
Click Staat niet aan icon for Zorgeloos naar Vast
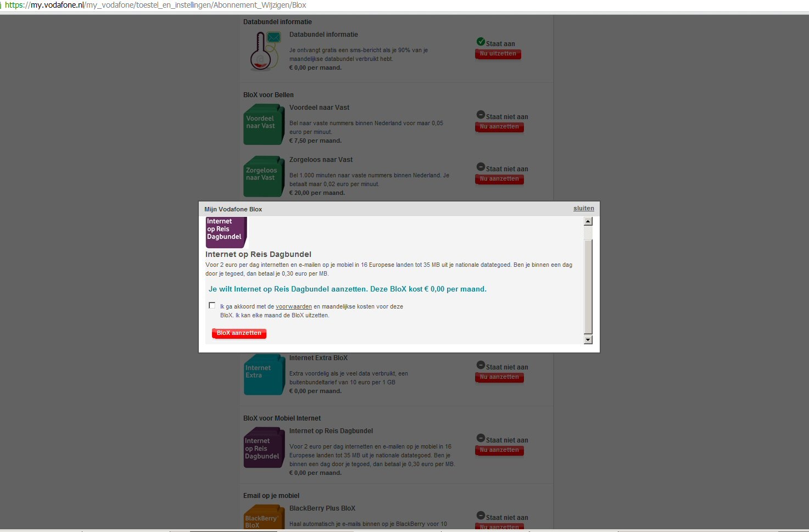[x=481, y=167]
